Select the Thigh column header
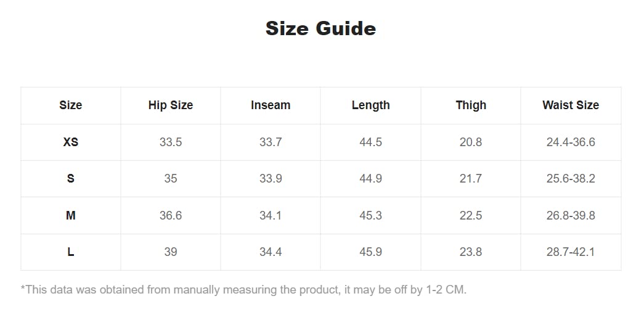Viewport: 644px width, 317px height. pos(471,105)
